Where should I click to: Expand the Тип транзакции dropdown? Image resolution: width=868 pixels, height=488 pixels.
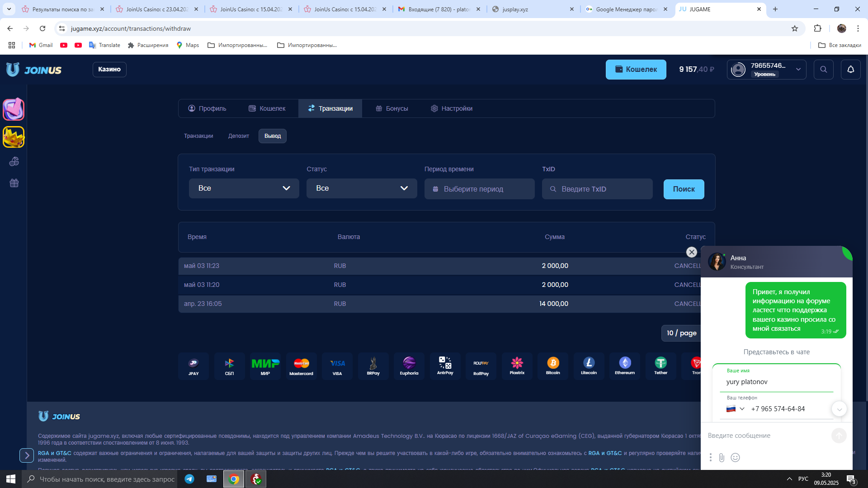(244, 188)
